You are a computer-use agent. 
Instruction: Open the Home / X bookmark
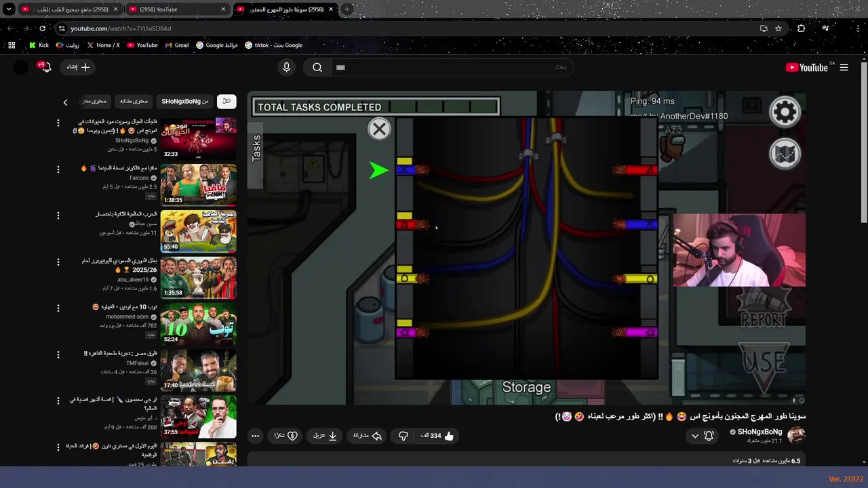pos(103,45)
